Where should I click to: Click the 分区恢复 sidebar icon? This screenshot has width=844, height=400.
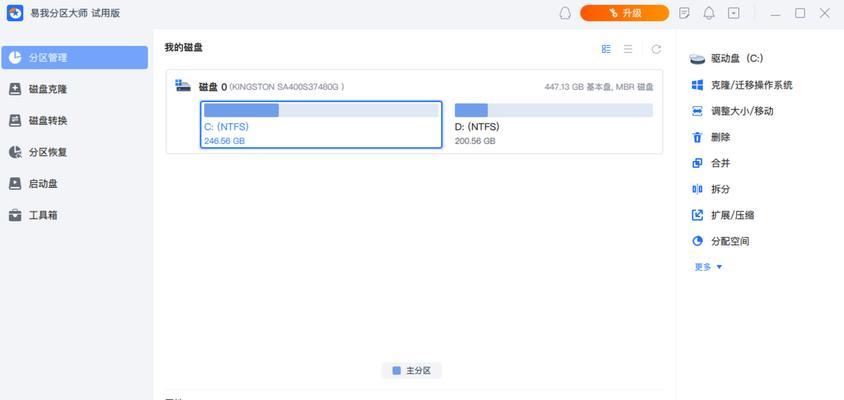point(15,152)
